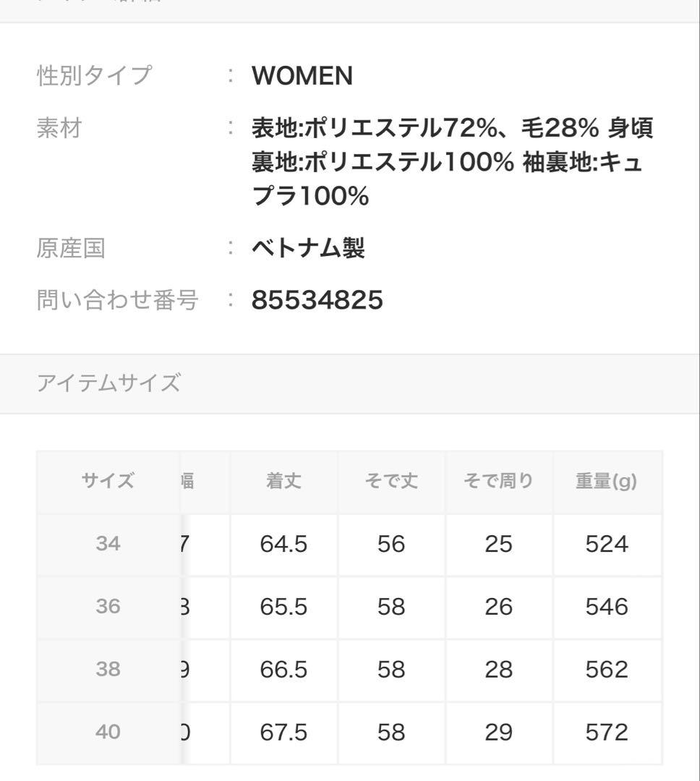Click the 重量(g) column header

point(607,481)
